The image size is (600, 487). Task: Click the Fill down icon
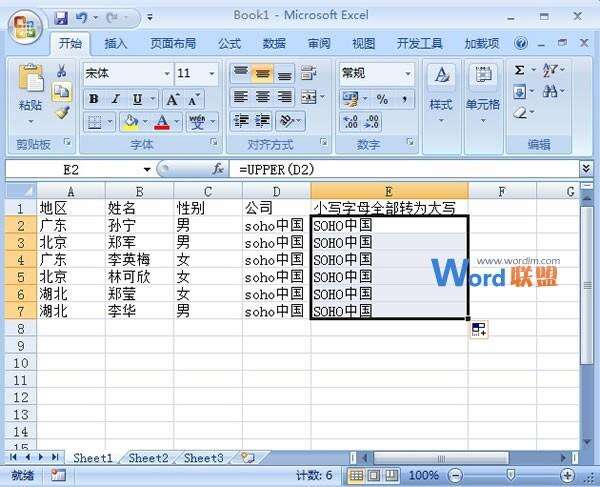pos(520,91)
